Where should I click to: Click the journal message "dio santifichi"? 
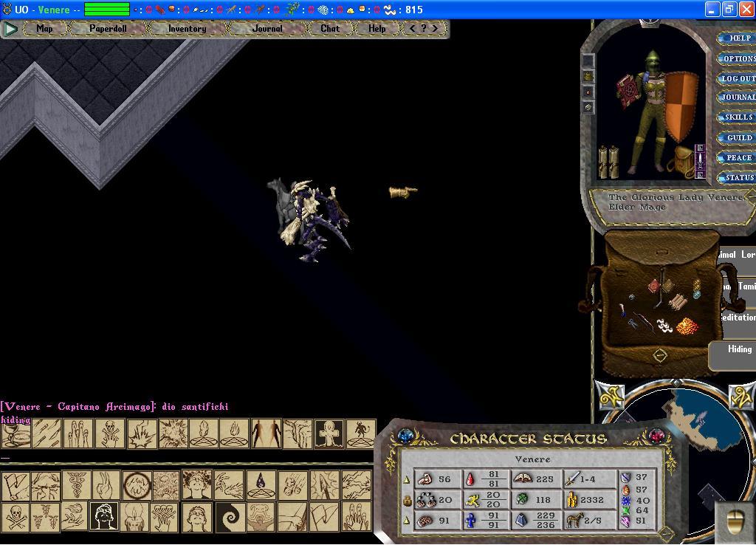[195, 407]
